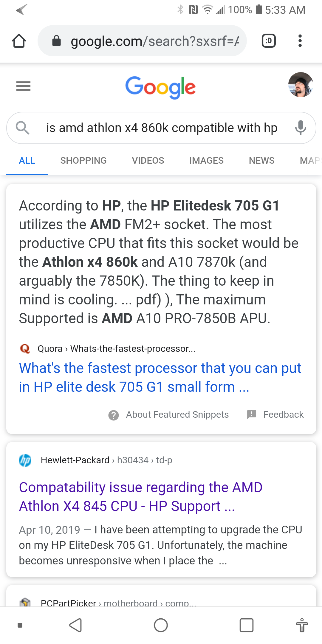
Task: Open Android recent apps square
Action: 247,625
